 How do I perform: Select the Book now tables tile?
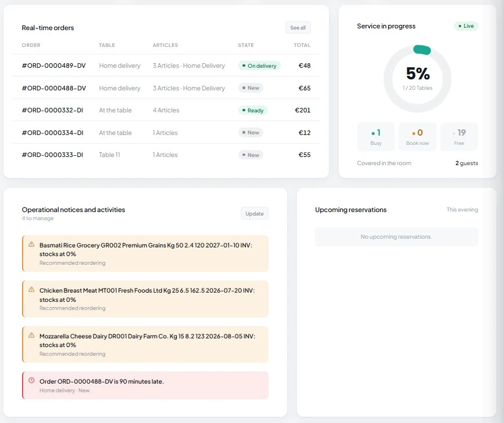click(x=417, y=137)
